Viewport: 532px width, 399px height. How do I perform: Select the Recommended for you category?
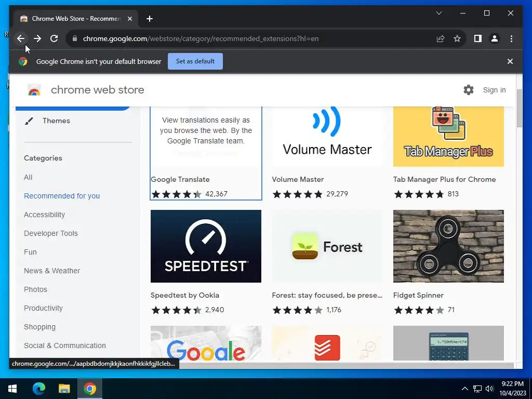(x=62, y=196)
